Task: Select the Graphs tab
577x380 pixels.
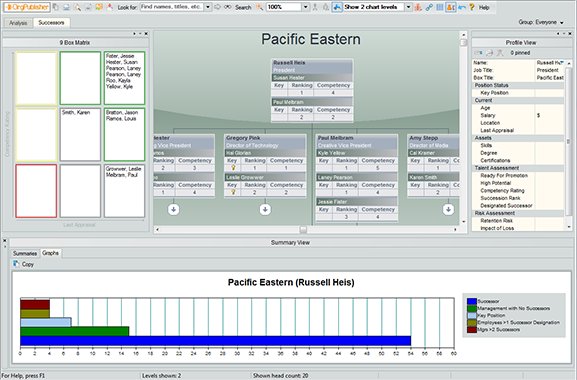Action: pos(50,253)
